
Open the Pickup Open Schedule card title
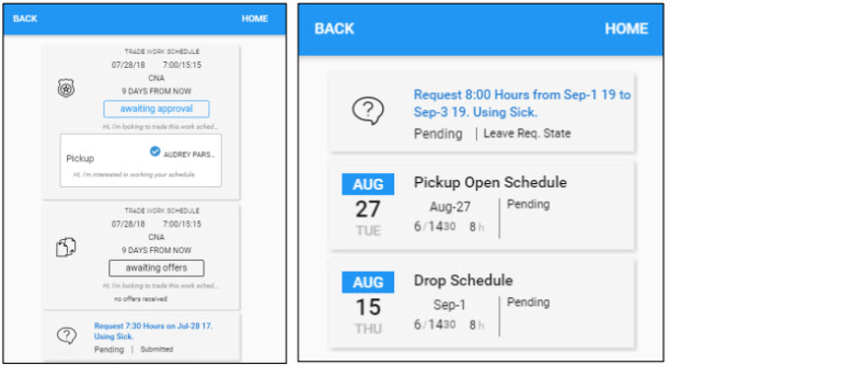490,182
